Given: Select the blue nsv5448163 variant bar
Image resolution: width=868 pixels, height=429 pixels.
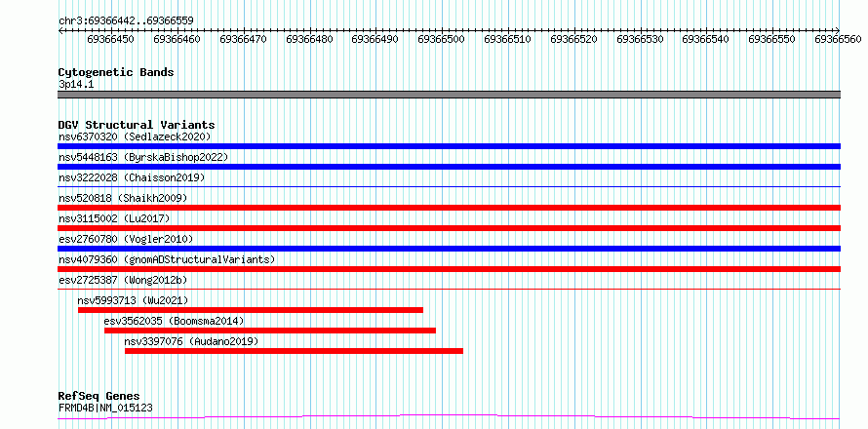Looking at the screenshot, I should click(449, 167).
